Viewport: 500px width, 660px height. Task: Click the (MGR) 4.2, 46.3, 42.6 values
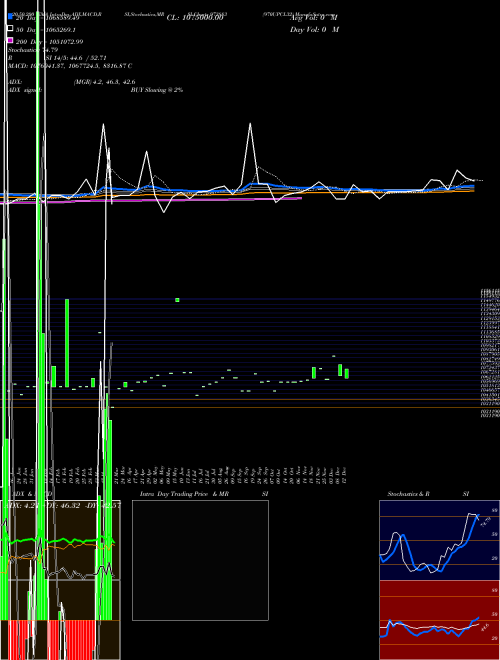click(104, 82)
